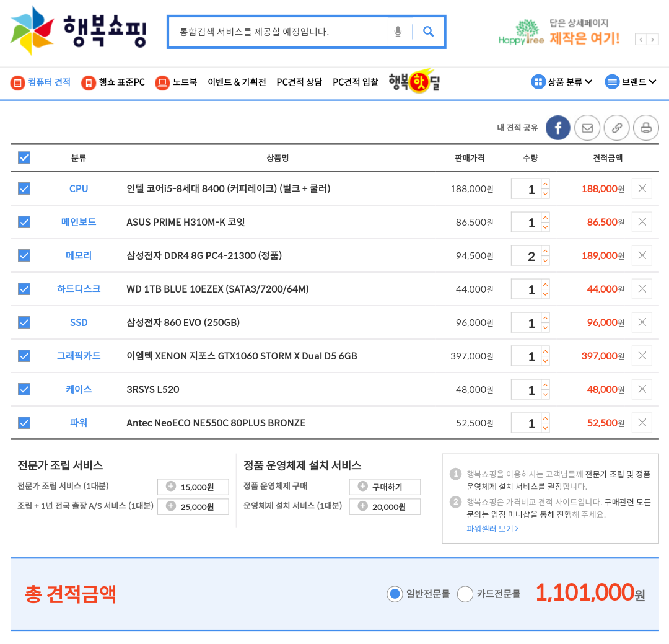Delete the 그래픽카드 item row
669x644 pixels.
click(x=642, y=356)
